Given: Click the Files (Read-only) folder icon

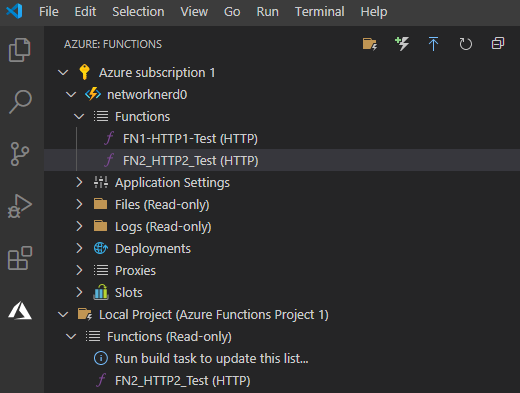Looking at the screenshot, I should coord(100,204).
